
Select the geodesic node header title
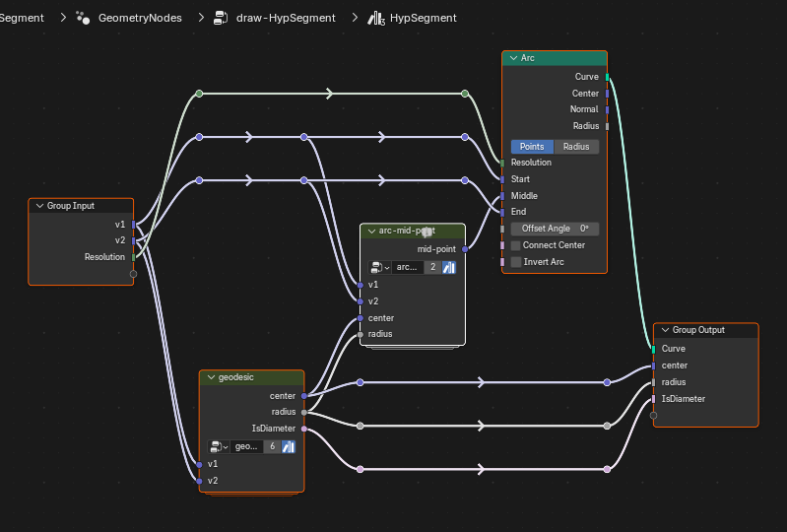[235, 377]
